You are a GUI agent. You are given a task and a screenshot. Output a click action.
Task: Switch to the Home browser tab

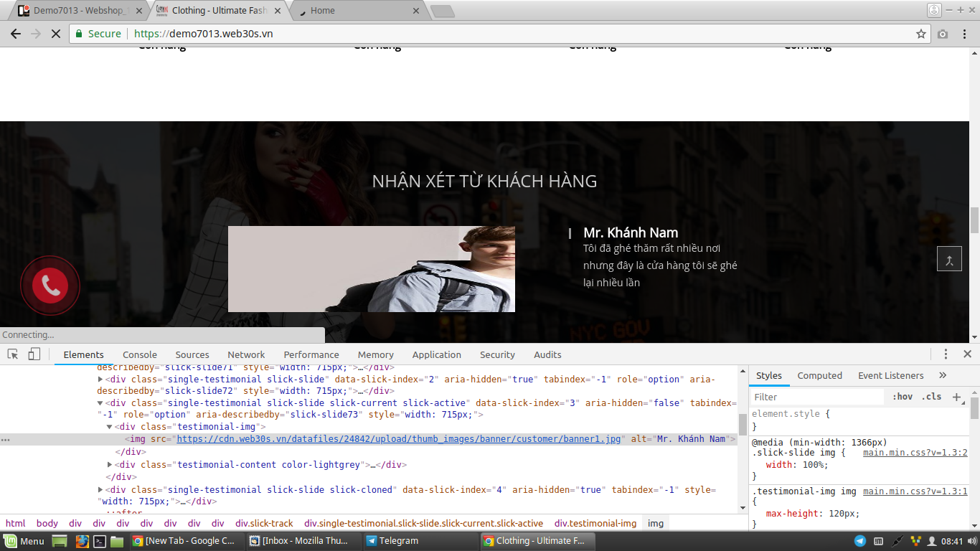pos(355,11)
